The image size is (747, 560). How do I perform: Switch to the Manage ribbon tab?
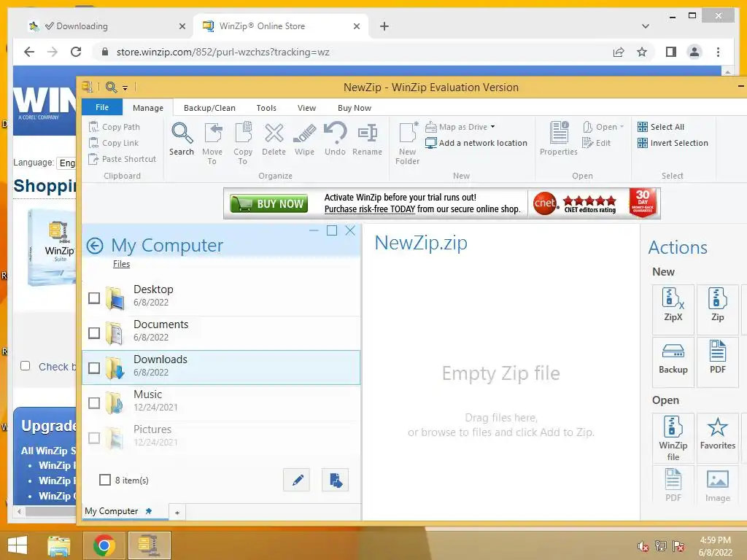pyautogui.click(x=147, y=108)
